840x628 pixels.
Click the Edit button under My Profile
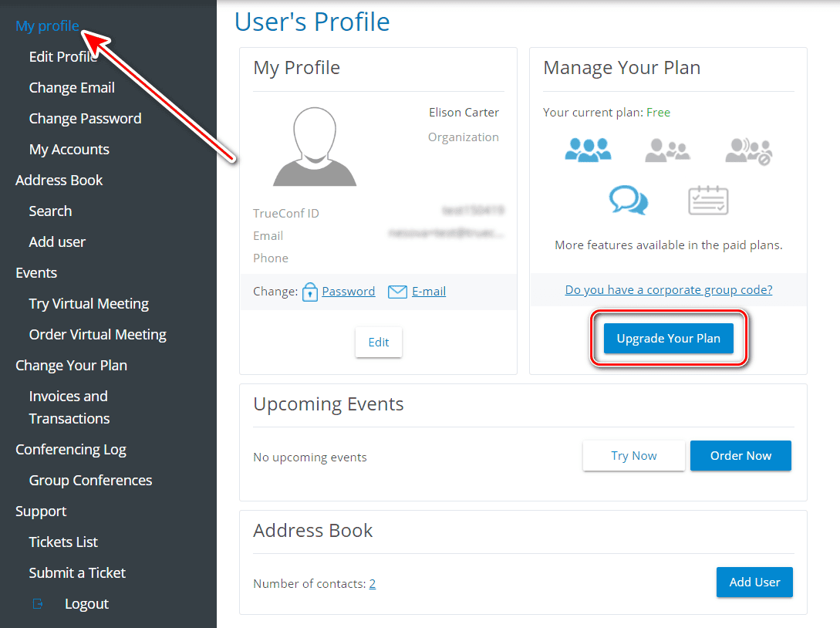379,343
